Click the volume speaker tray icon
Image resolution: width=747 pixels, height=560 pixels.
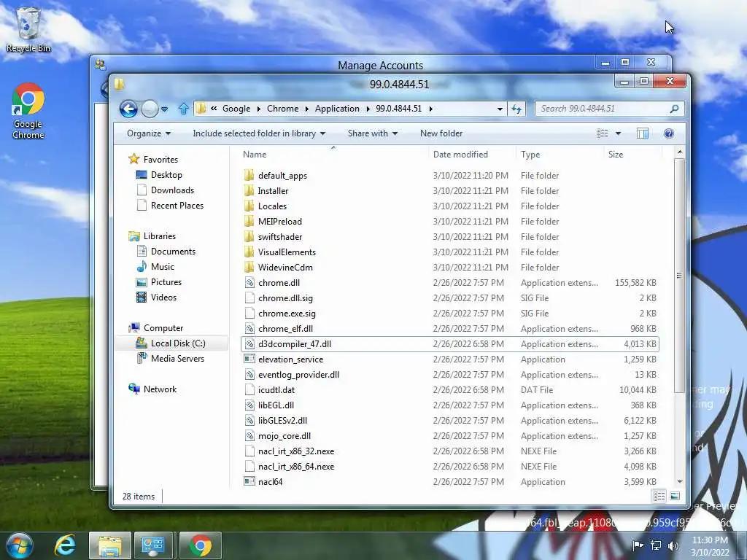click(x=673, y=545)
